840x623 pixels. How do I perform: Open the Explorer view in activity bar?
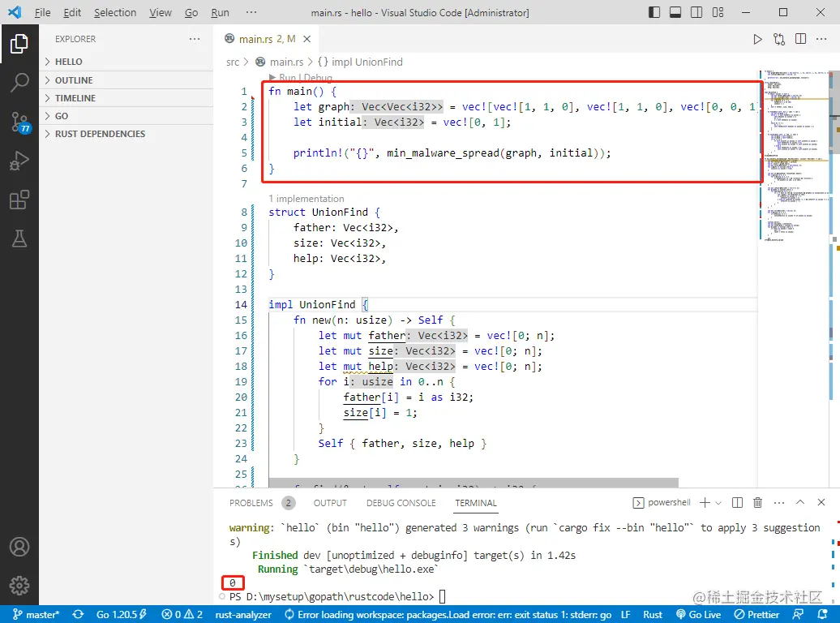tap(19, 44)
